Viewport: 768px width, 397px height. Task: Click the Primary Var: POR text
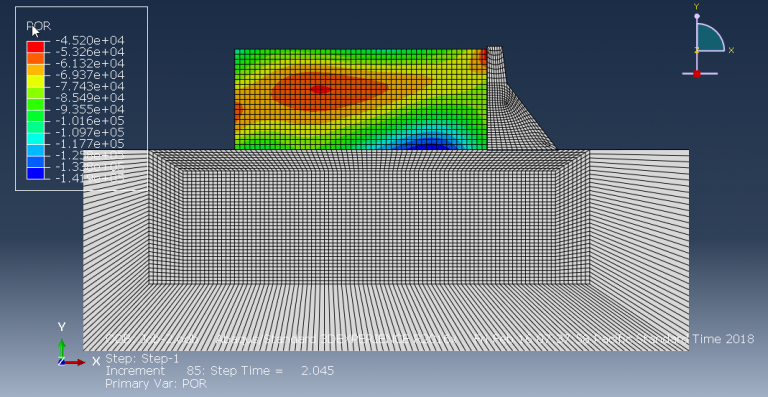pos(156,383)
